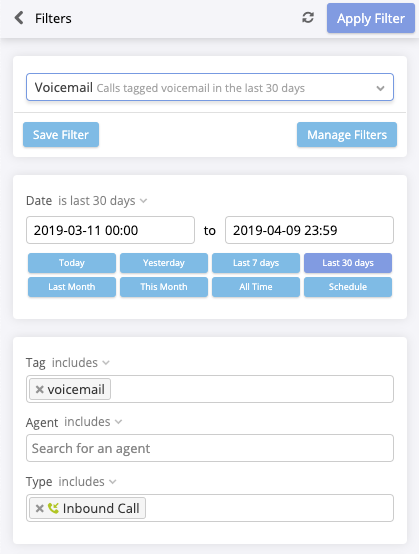419x554 pixels.
Task: Expand the Date 'is last 30 days' operator
Action: [103, 201]
